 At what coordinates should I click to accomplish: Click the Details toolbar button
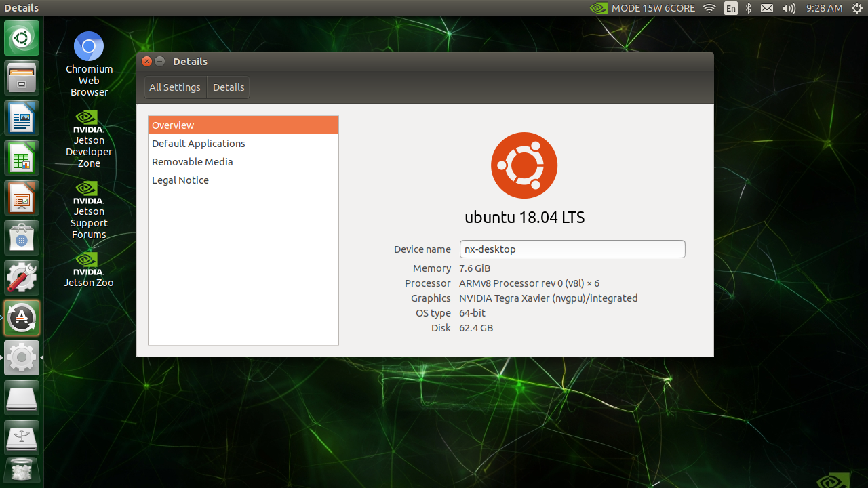click(229, 87)
